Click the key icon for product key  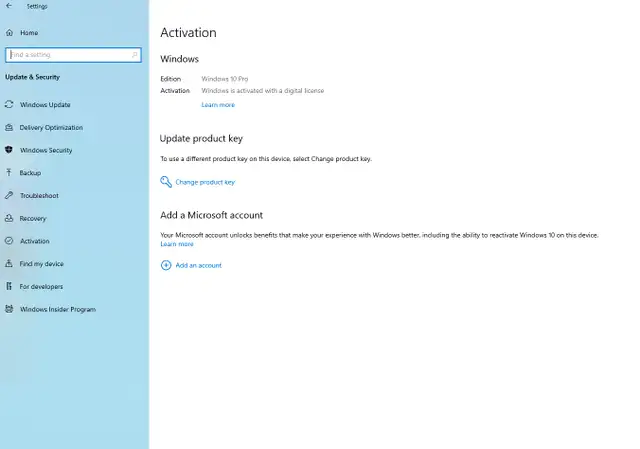(x=166, y=182)
